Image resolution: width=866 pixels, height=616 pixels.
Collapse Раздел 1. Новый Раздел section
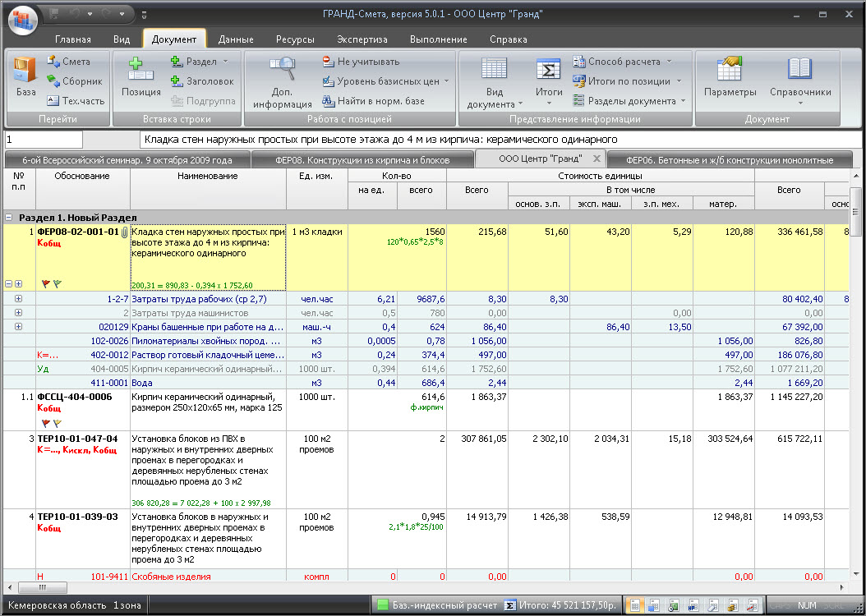coord(9,218)
